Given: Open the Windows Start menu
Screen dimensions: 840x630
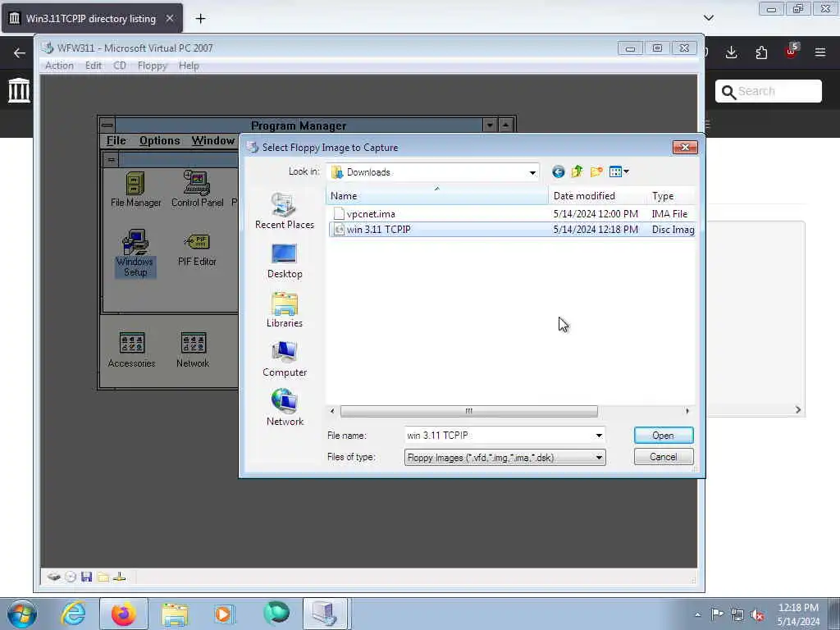Looking at the screenshot, I should pyautogui.click(x=22, y=614).
